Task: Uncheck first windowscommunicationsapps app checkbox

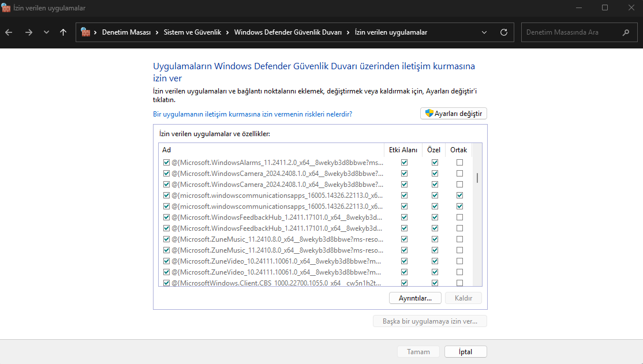Action: pos(166,195)
